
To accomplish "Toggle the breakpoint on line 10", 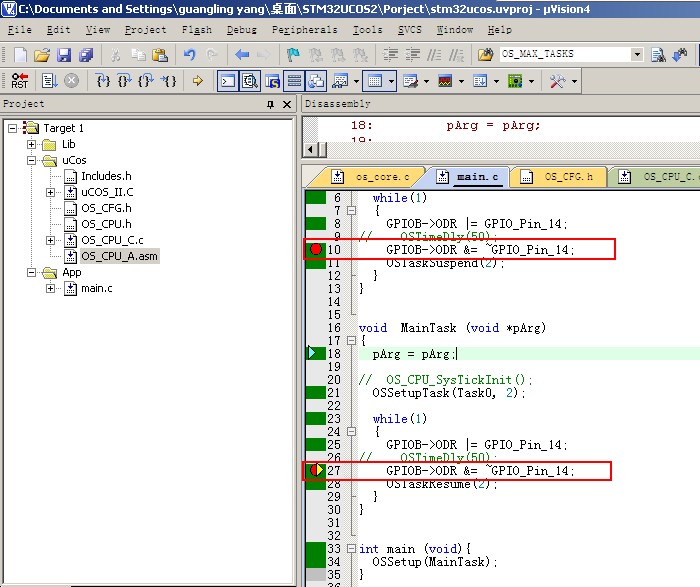I will (316, 249).
